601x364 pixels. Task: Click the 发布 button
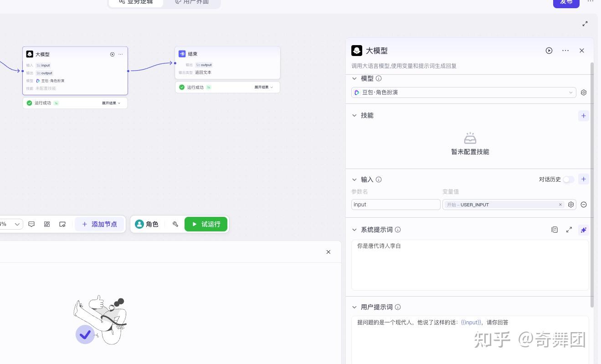pyautogui.click(x=566, y=2)
